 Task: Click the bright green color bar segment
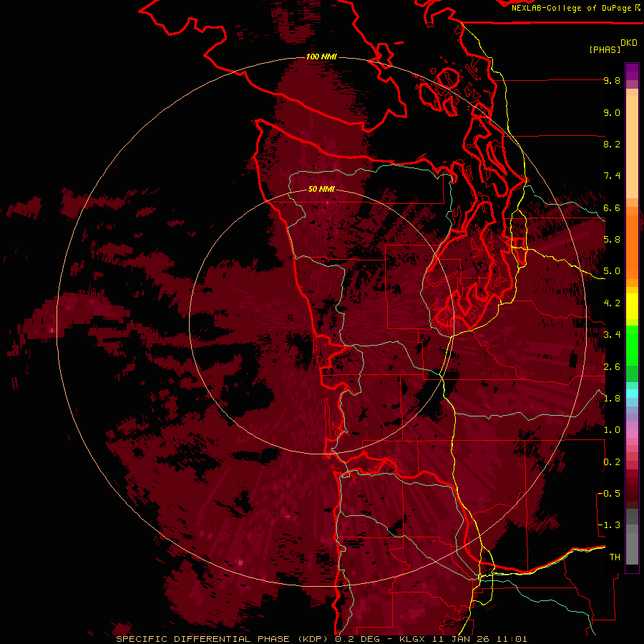click(x=632, y=346)
